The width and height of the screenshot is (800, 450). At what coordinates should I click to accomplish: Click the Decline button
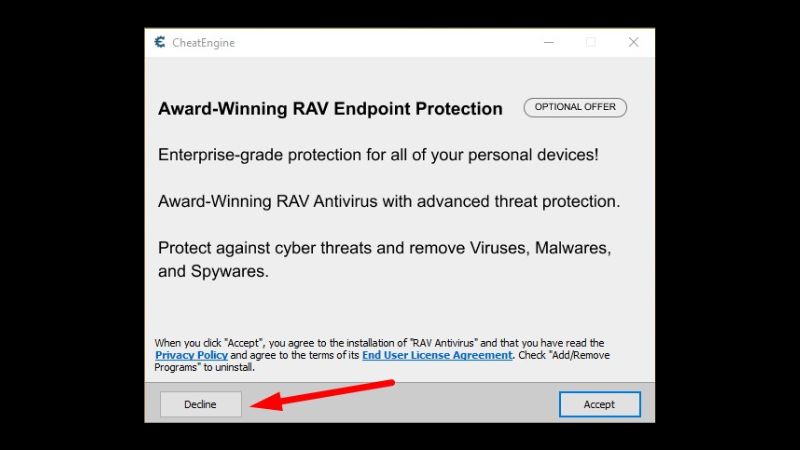coord(201,404)
